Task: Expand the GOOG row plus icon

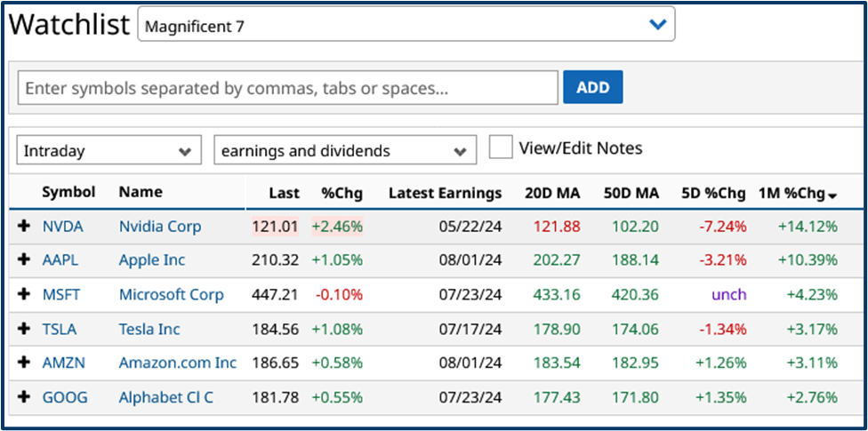Action: pyautogui.click(x=24, y=397)
